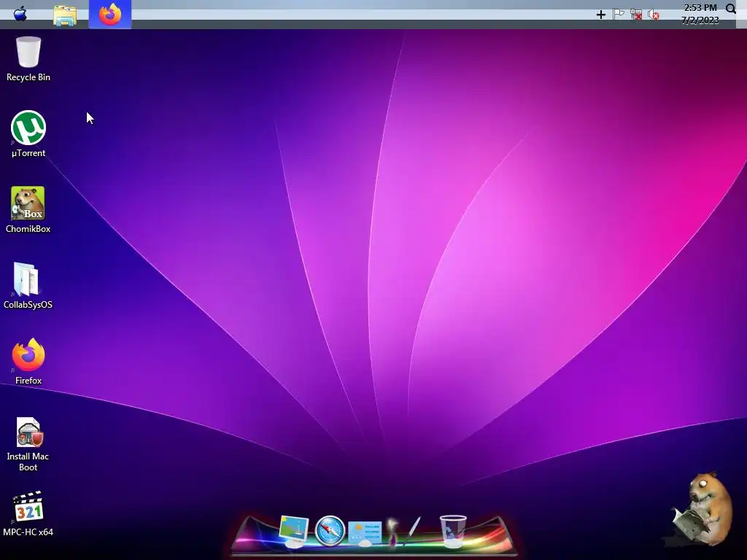
Task: Select the MPC-HC x64 desktop shortcut
Action: [28, 514]
